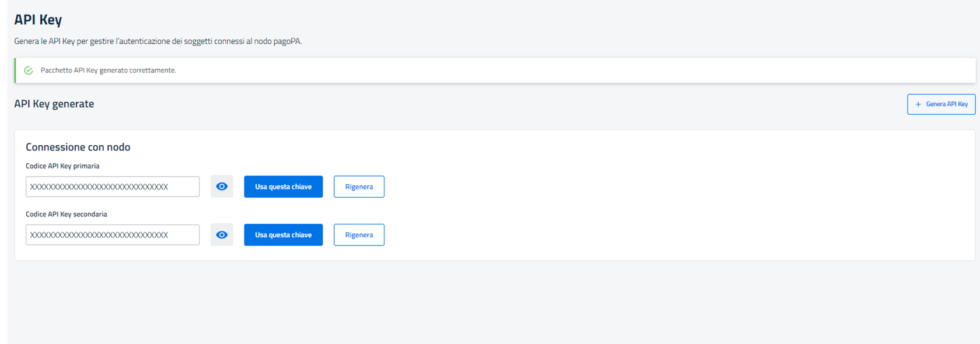Viewport: 980px width, 344px height.
Task: Use the secondary API key
Action: [x=283, y=235]
